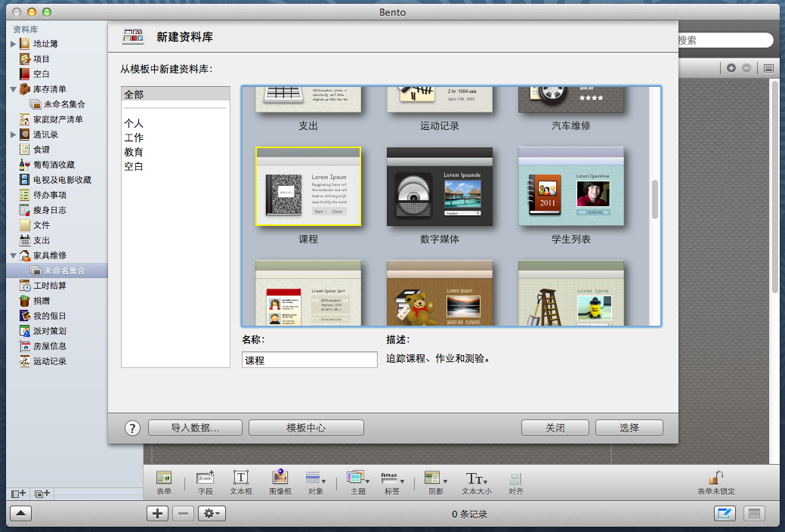Select 教育 category in template list
This screenshot has width=785, height=532.
tap(134, 152)
